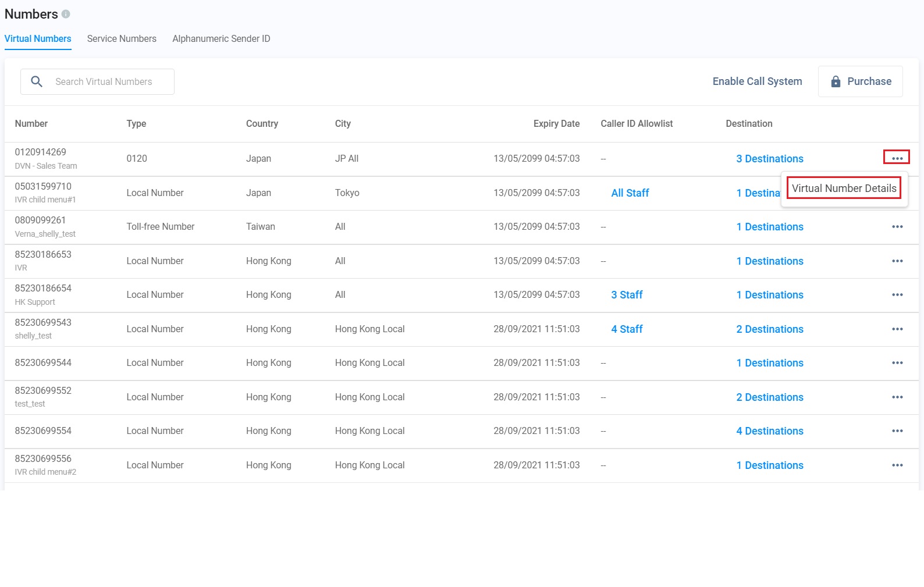Viewport: 924px width, 587px height.
Task: Click the JP All city cell
Action: pos(347,159)
